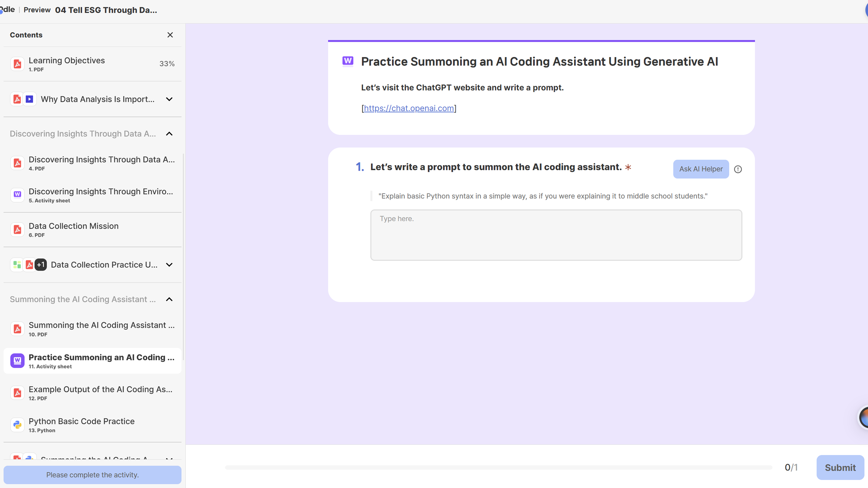Click the activity sheet icon for Discovering Insights Through Enviro
868x488 pixels.
[17, 195]
